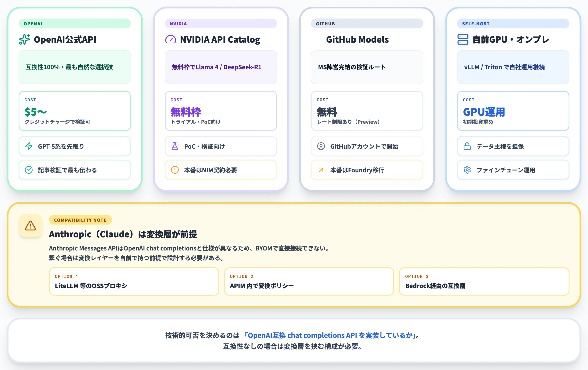The width and height of the screenshot is (588, 370).
Task: Click the user circle icon by GitHubアカウントで開始
Action: click(x=321, y=146)
